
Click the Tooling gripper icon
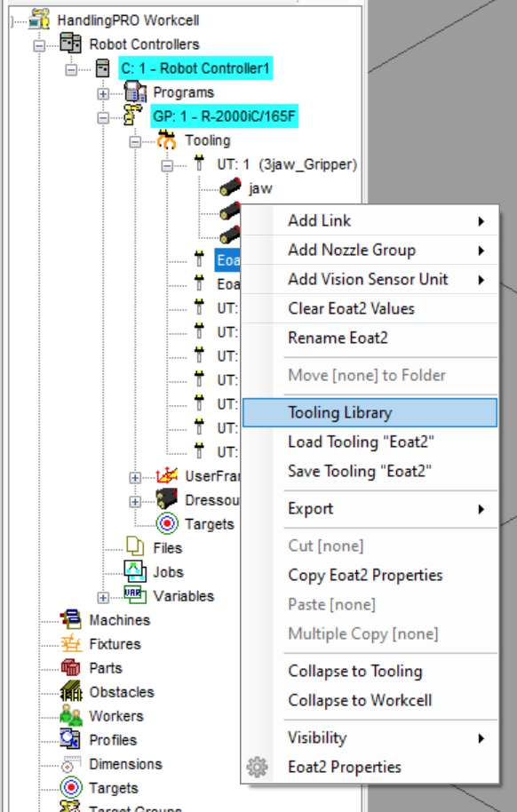(x=167, y=139)
